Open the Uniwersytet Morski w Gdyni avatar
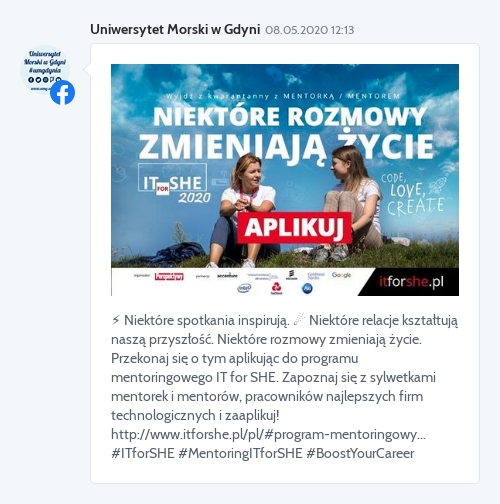500x504 pixels. coord(45,69)
